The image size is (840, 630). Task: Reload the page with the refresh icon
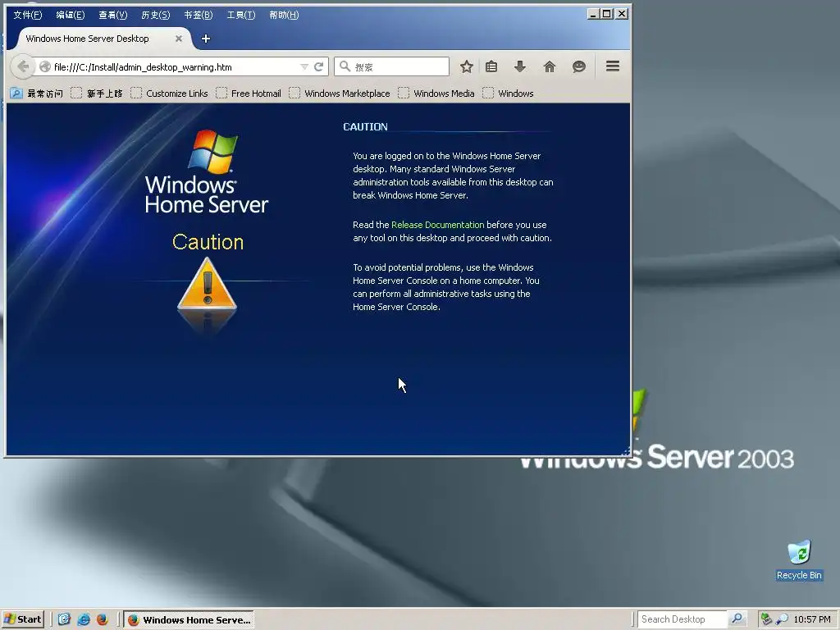319,66
